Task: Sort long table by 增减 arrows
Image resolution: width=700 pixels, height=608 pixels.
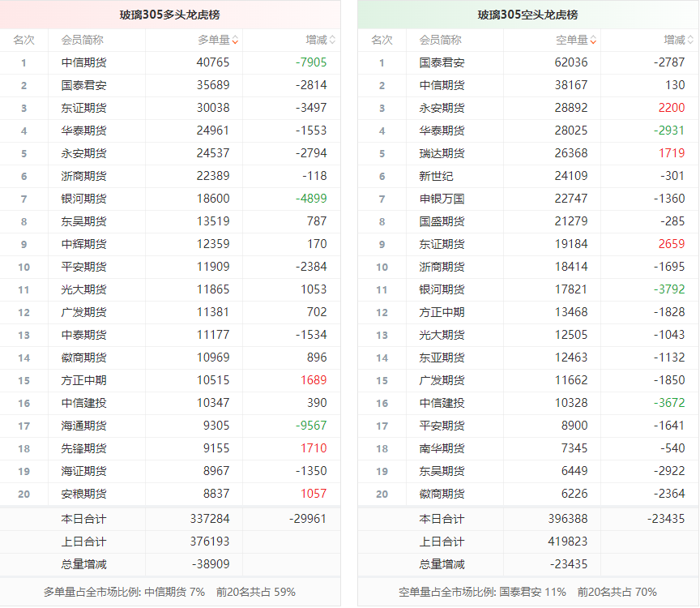Action: 332,40
